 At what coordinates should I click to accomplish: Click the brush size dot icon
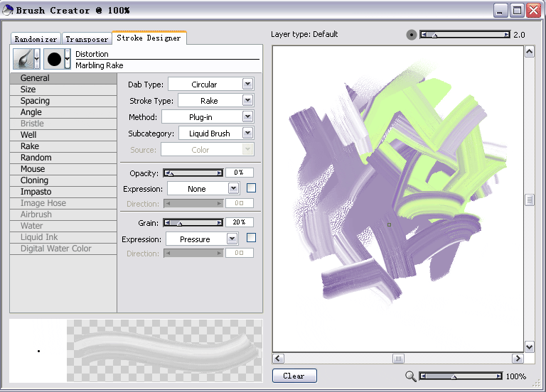point(411,35)
